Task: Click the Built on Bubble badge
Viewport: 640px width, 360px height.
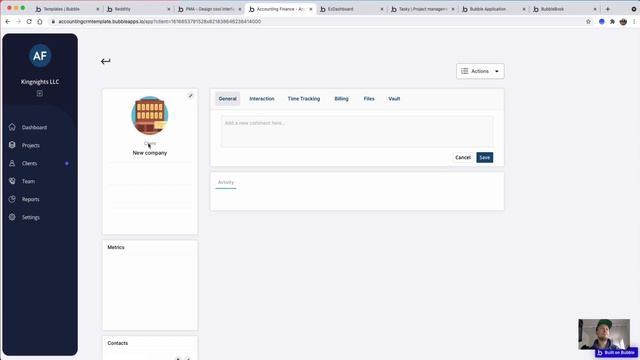Action: click(x=616, y=353)
